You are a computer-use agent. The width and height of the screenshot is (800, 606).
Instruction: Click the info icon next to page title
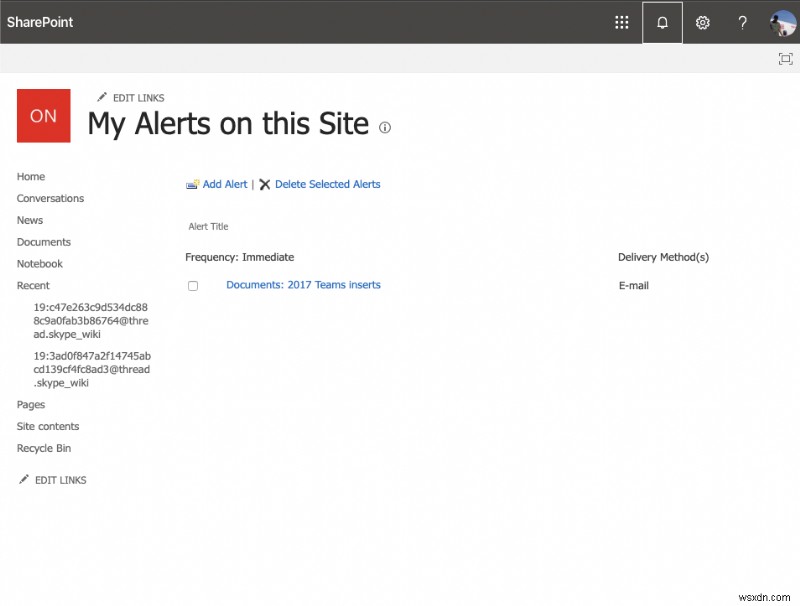[385, 127]
